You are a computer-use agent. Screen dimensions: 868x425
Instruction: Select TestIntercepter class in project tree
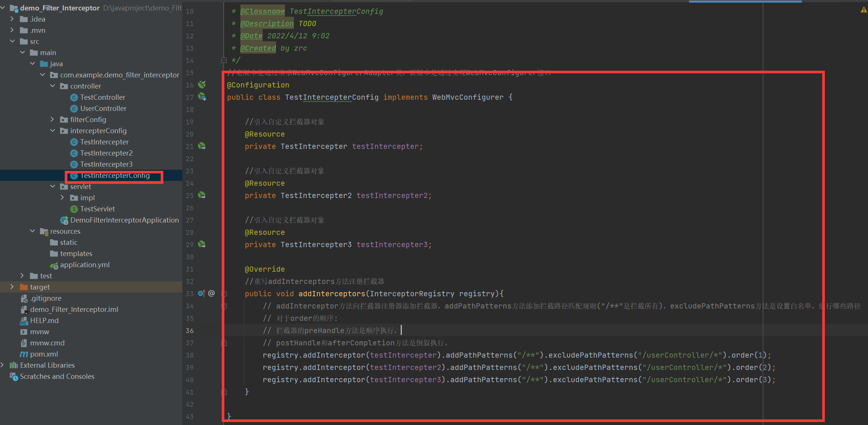(102, 142)
